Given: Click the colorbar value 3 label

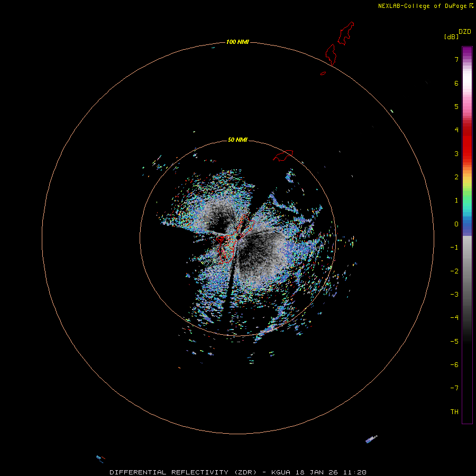Looking at the screenshot, I should pos(456,153).
